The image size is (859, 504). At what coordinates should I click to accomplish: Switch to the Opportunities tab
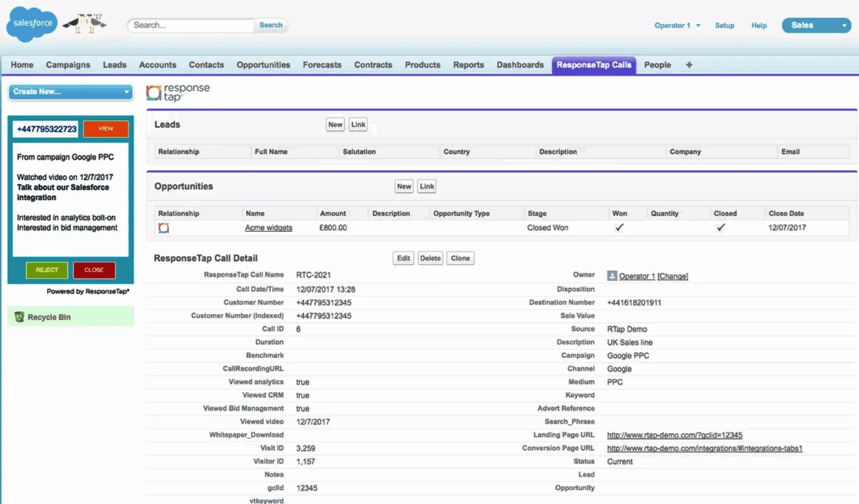(263, 65)
